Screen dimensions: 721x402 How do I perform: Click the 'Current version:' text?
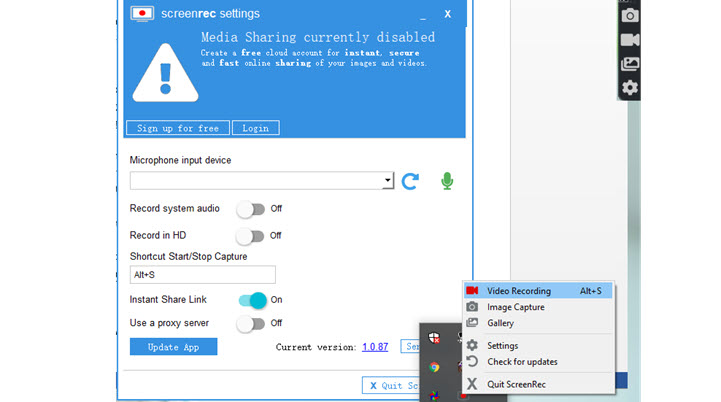[x=316, y=347]
